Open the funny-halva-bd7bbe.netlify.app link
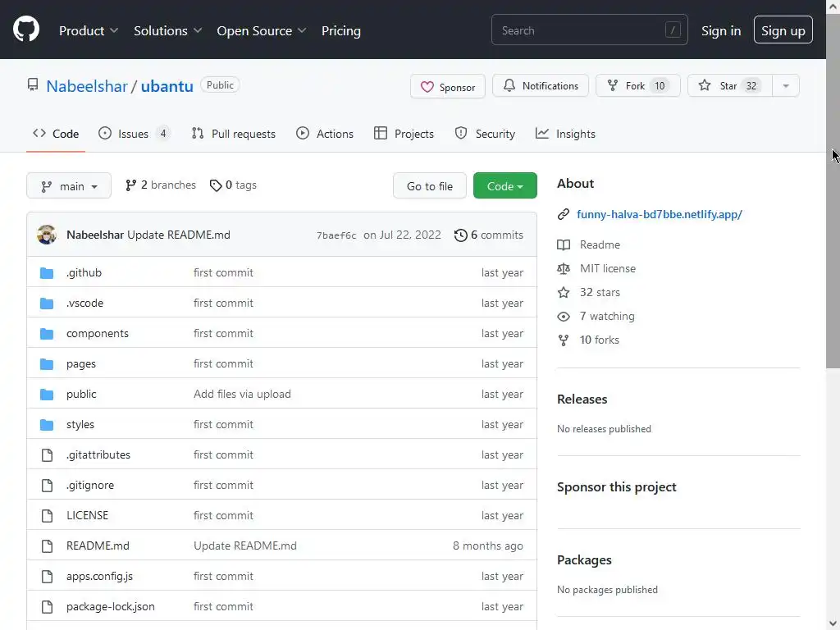Screen dimensions: 840x630 pos(660,214)
